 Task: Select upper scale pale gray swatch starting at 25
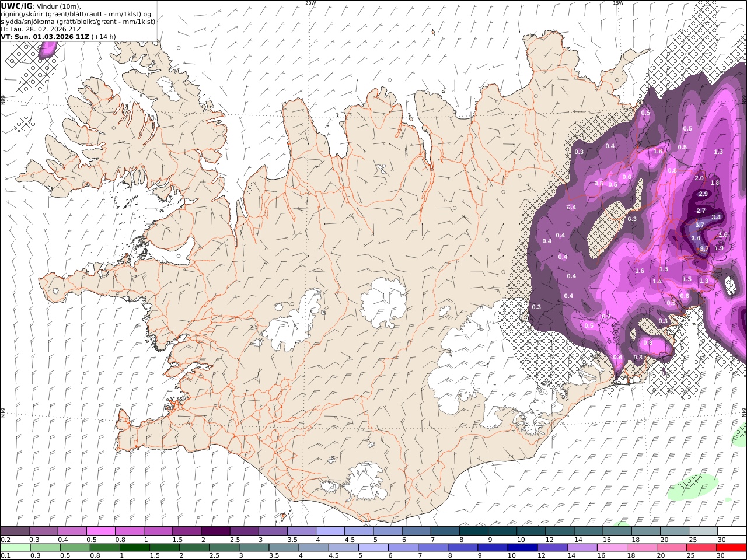coord(704,531)
